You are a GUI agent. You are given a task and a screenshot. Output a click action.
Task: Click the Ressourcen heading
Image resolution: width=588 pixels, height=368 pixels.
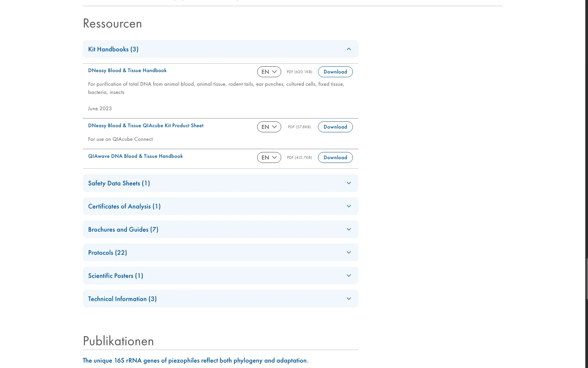[x=112, y=23]
